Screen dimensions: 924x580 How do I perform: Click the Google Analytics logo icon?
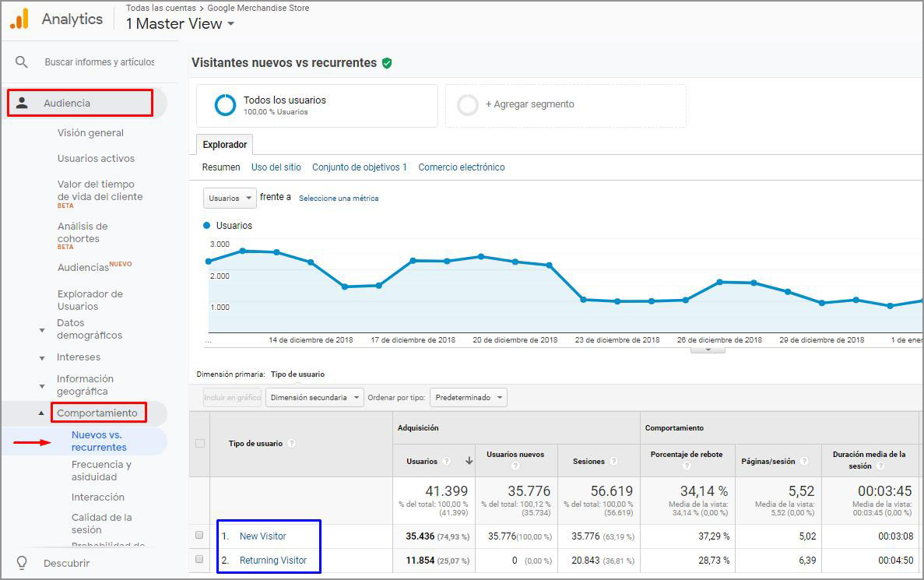pos(21,19)
